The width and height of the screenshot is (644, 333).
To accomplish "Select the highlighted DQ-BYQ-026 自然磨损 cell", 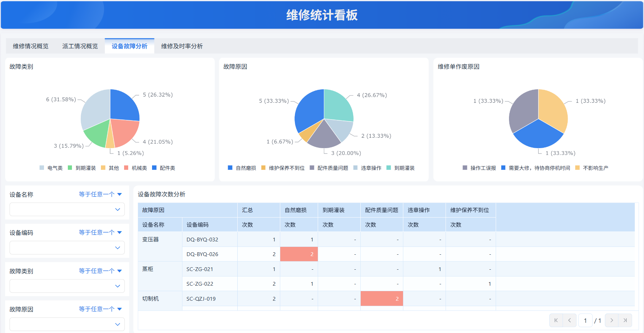I will [x=299, y=254].
